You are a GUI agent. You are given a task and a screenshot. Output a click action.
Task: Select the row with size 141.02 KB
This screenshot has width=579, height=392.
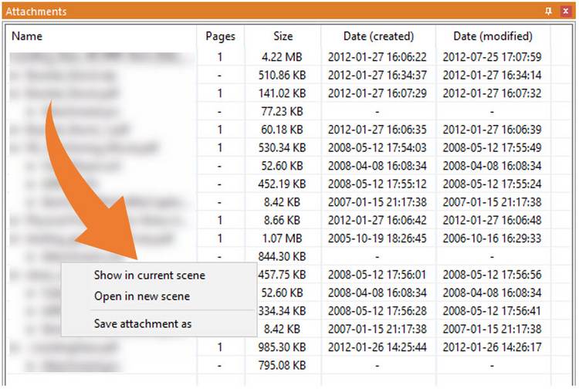282,93
